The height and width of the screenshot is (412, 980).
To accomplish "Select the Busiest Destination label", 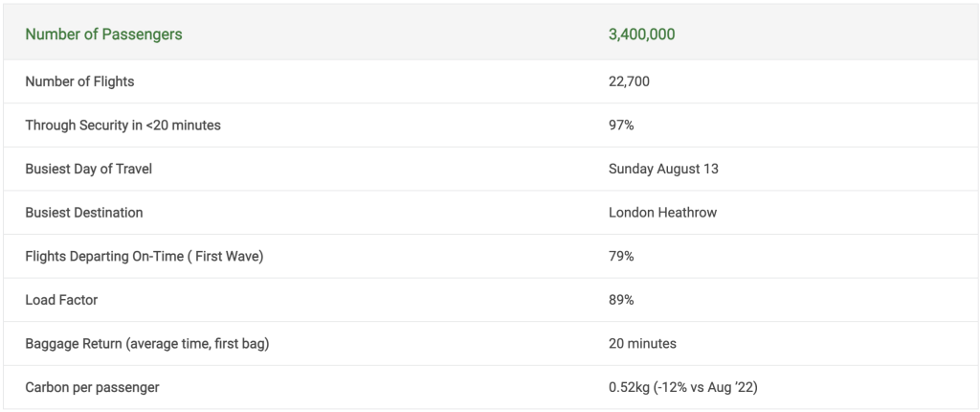I will (x=84, y=213).
